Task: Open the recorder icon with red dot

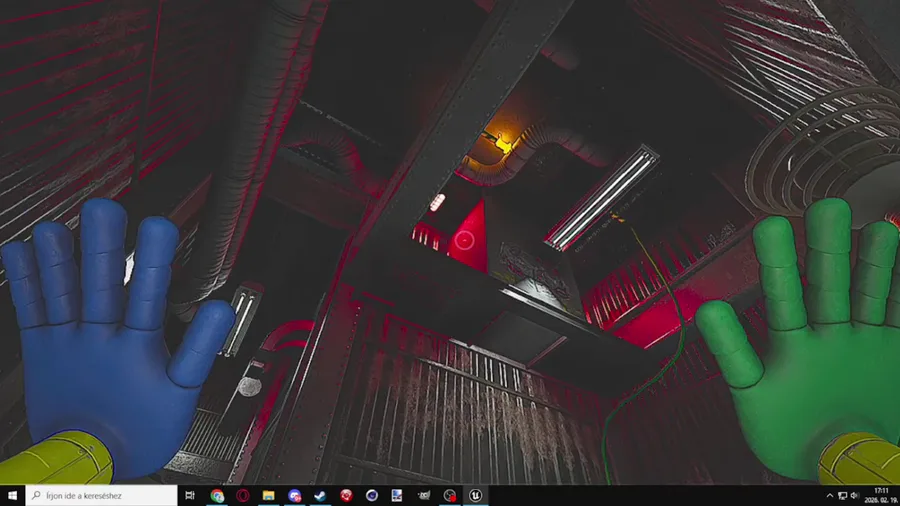Action: pos(449,495)
